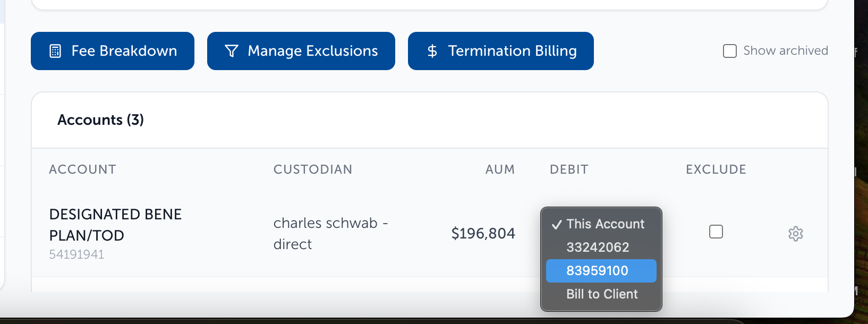The height and width of the screenshot is (324, 868).
Task: Open the Termination Billing button
Action: 501,51
